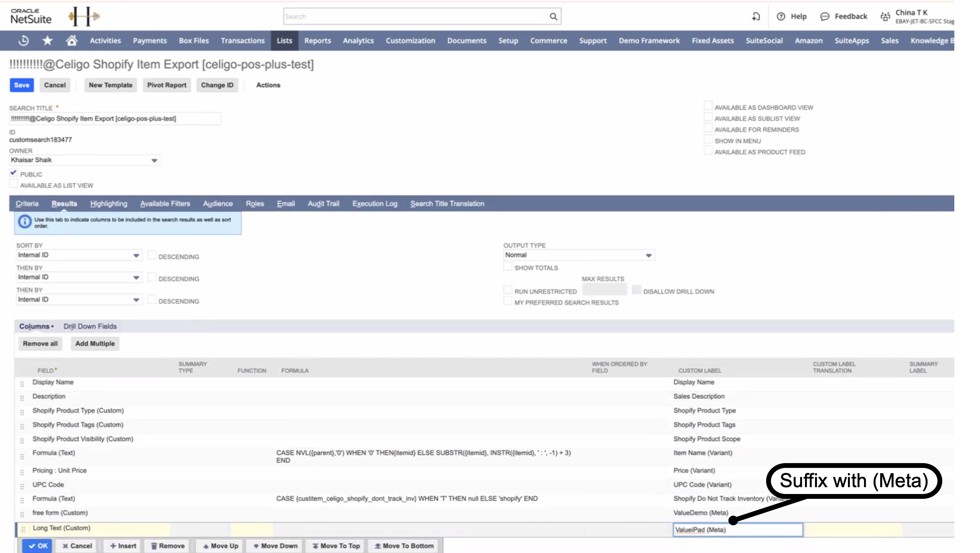Check the Show in Menu box

pyautogui.click(x=708, y=140)
